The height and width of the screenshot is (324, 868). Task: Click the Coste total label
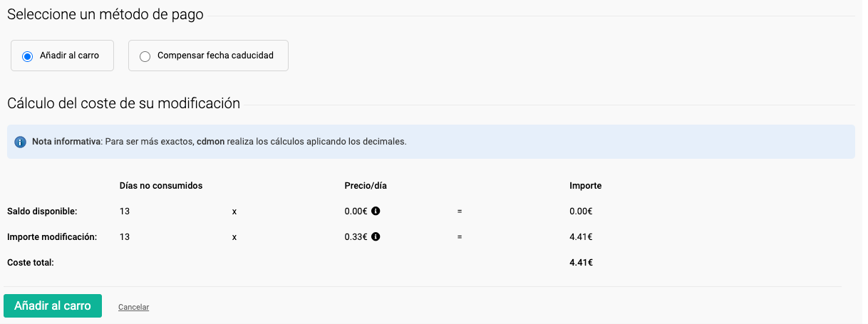(31, 262)
